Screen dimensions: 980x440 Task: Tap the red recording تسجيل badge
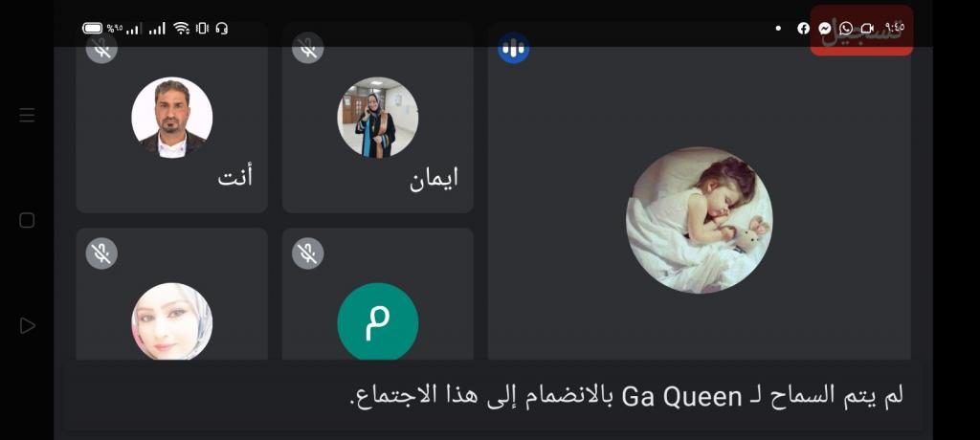click(x=861, y=30)
